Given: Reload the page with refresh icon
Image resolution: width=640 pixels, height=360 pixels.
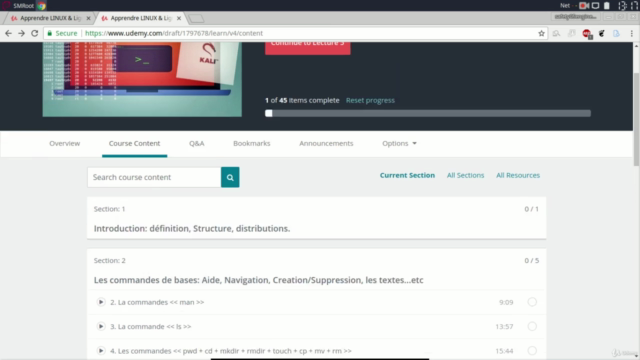Looking at the screenshot, I should (x=35, y=33).
